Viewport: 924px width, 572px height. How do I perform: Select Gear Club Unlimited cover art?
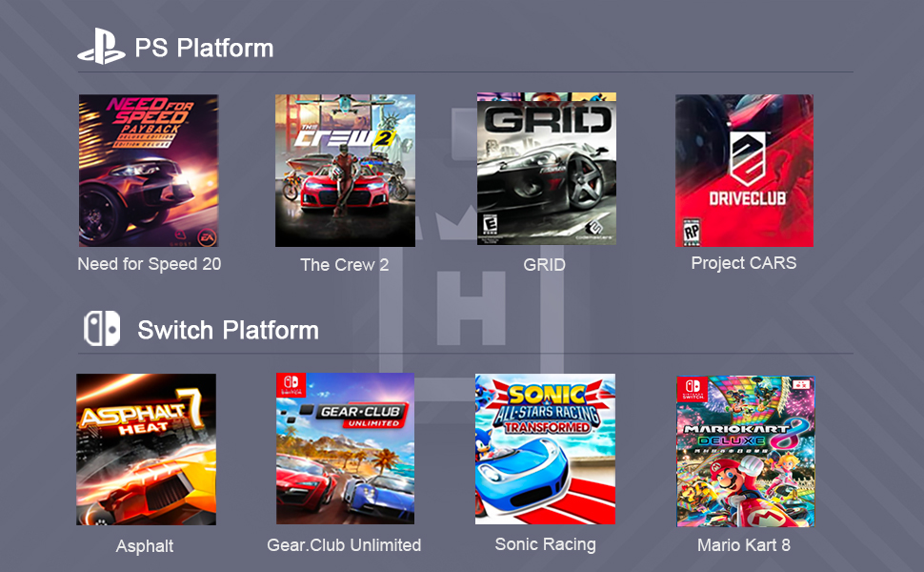(346, 449)
